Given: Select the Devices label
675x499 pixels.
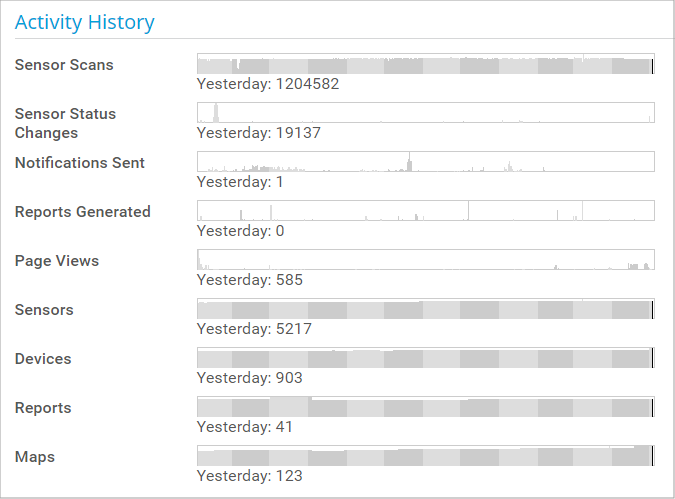Looking at the screenshot, I should point(43,359).
